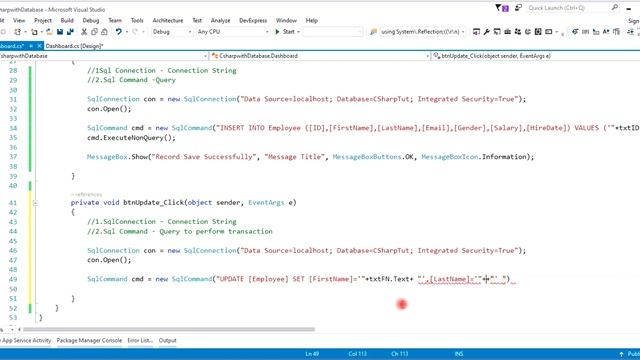Switch to Dashboard.cs [Design] tab
This screenshot has width=640, height=360.
coord(74,46)
